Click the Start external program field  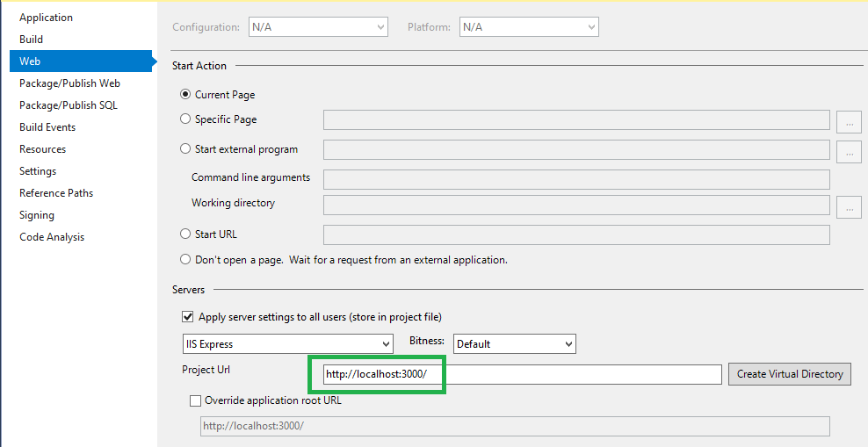pyautogui.click(x=576, y=150)
